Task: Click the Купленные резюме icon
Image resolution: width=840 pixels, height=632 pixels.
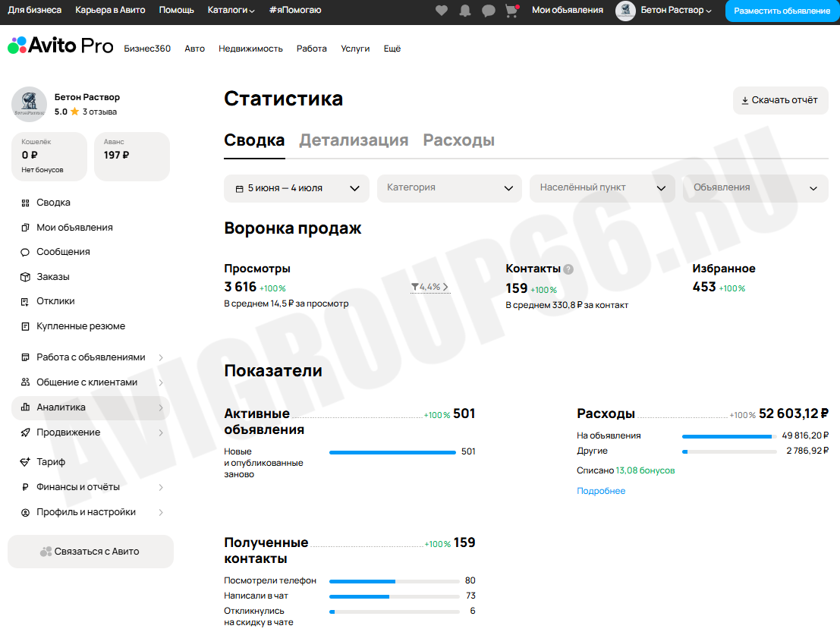Action: 25,326
